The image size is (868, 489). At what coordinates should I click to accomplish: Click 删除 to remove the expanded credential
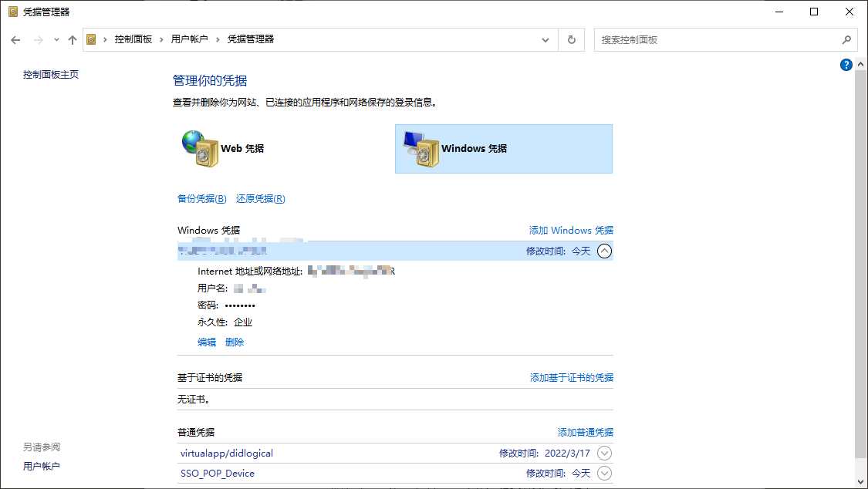coord(234,341)
